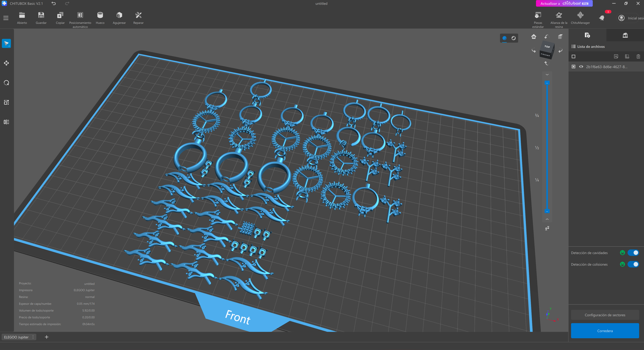Open Piezas estándar library
The width and height of the screenshot is (644, 350).
click(538, 20)
